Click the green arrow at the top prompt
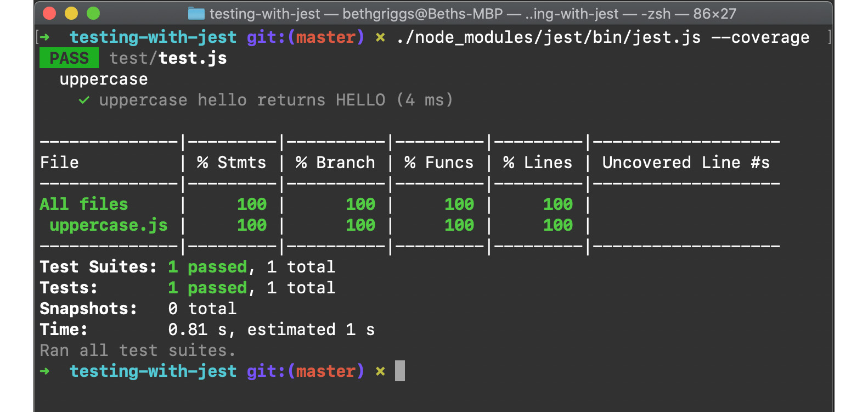The width and height of the screenshot is (868, 412). [x=45, y=37]
